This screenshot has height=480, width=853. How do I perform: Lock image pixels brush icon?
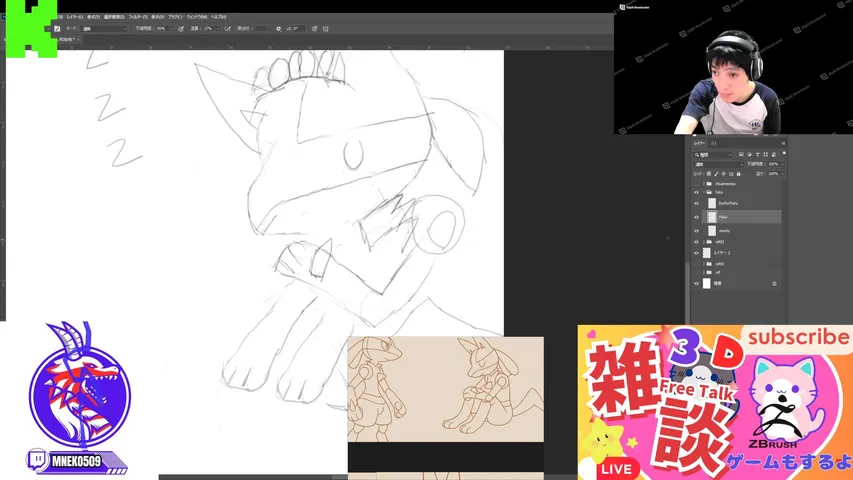point(716,174)
